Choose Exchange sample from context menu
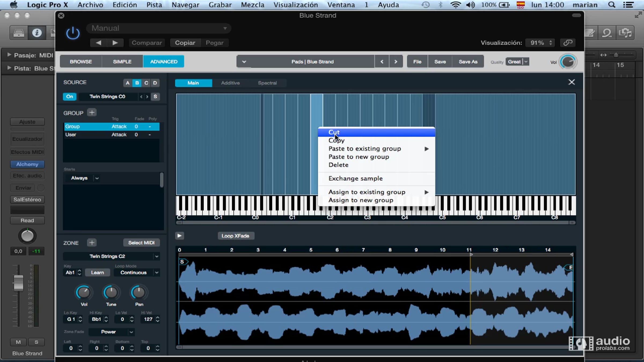This screenshot has width=644, height=362. coord(355,178)
